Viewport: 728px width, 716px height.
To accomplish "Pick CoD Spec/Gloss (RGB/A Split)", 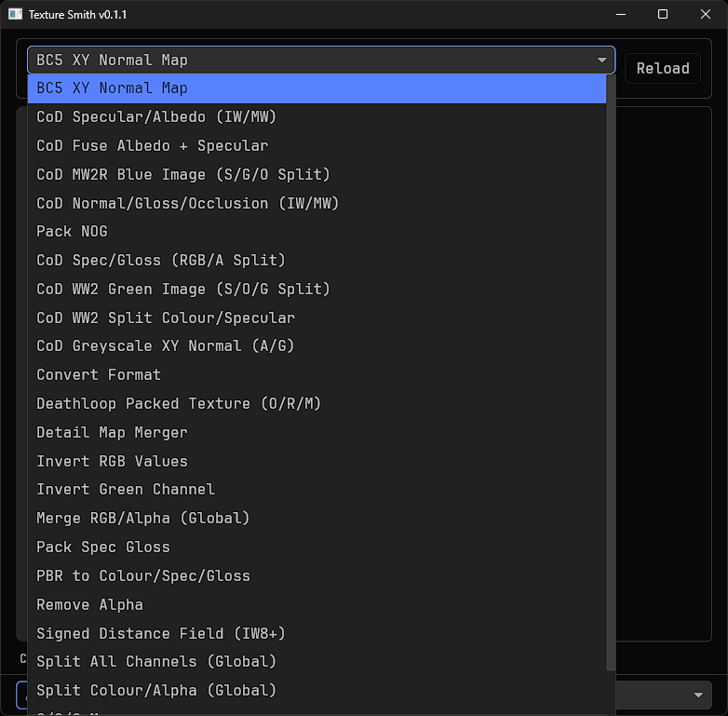I will [x=317, y=261].
